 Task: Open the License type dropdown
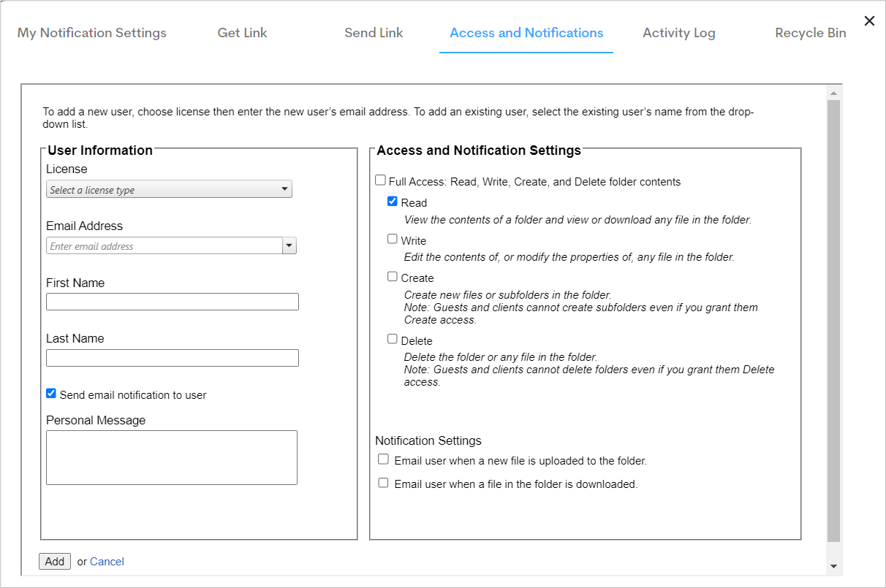[285, 188]
